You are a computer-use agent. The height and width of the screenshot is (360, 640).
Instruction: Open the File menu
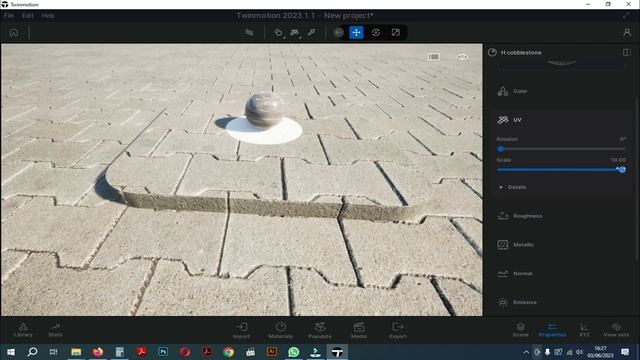pos(9,16)
